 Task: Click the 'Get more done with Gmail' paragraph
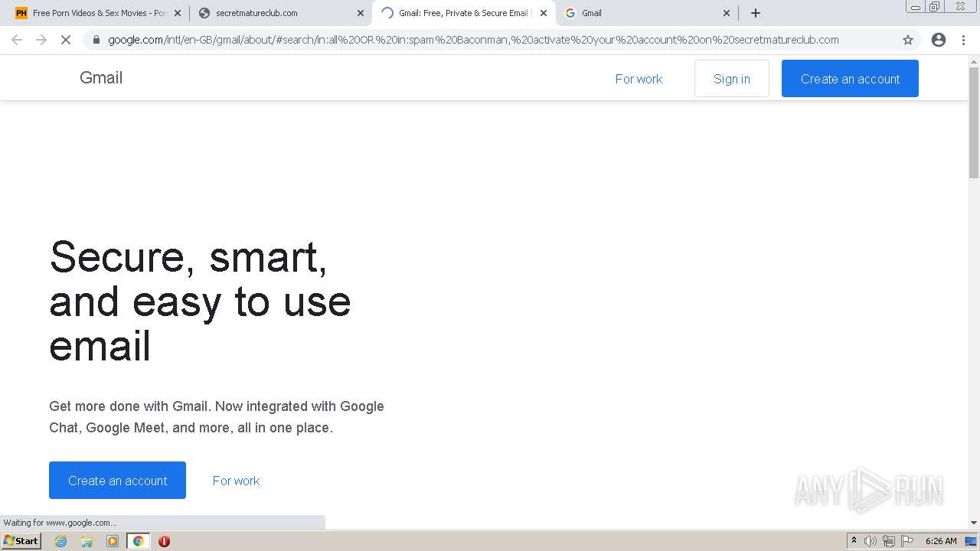217,417
